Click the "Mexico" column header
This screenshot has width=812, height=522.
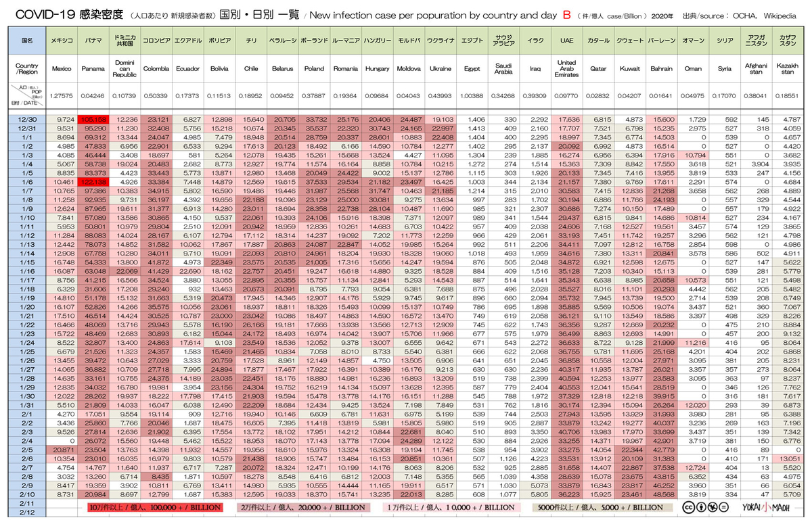click(x=62, y=68)
